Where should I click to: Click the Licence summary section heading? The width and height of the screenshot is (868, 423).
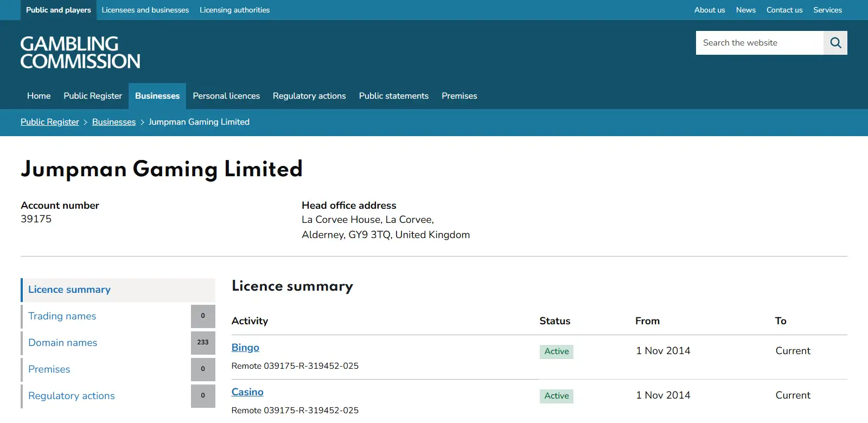click(x=292, y=286)
